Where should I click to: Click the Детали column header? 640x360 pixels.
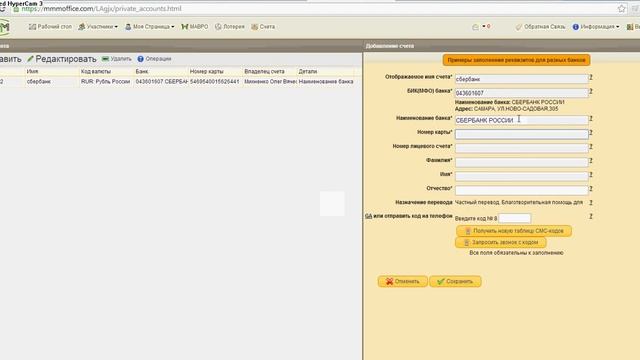click(x=308, y=71)
